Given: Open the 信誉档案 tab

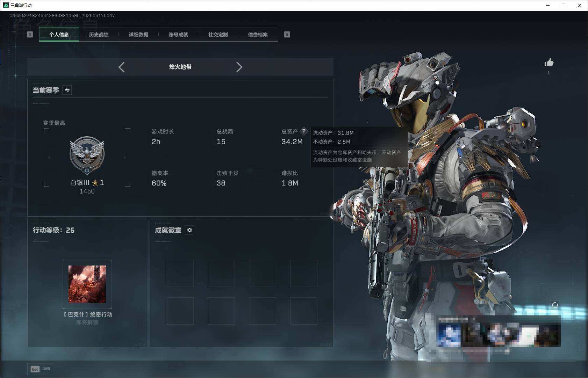Looking at the screenshot, I should 258,35.
